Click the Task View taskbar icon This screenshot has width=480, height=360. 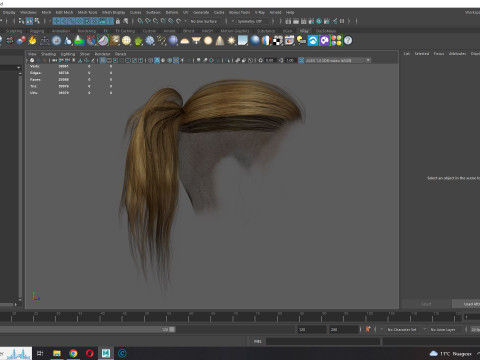40,353
